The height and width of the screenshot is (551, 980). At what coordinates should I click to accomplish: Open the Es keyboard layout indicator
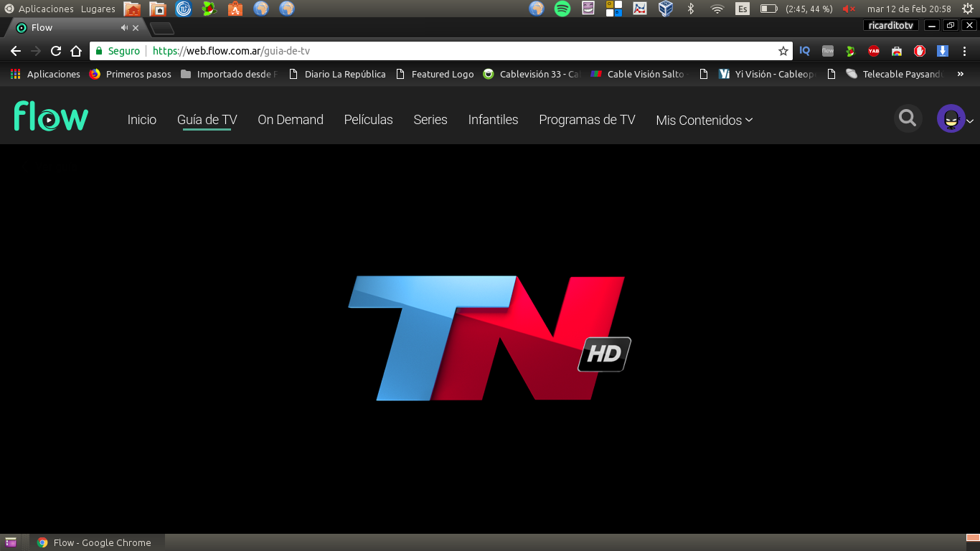pos(743,9)
